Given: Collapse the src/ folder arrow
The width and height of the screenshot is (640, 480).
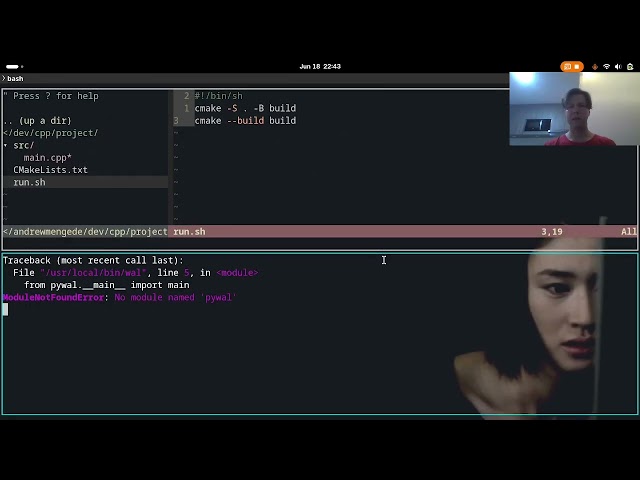Looking at the screenshot, I should click(5, 145).
